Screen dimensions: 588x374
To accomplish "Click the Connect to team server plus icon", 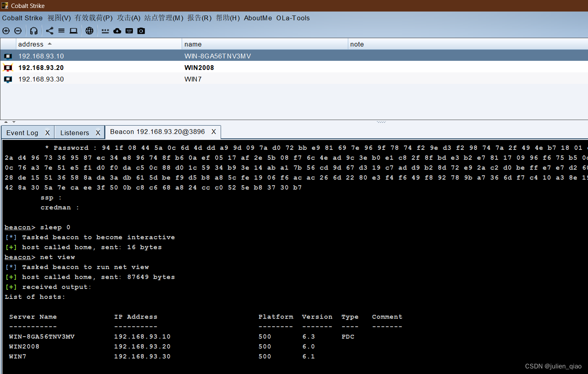I will 6,31.
